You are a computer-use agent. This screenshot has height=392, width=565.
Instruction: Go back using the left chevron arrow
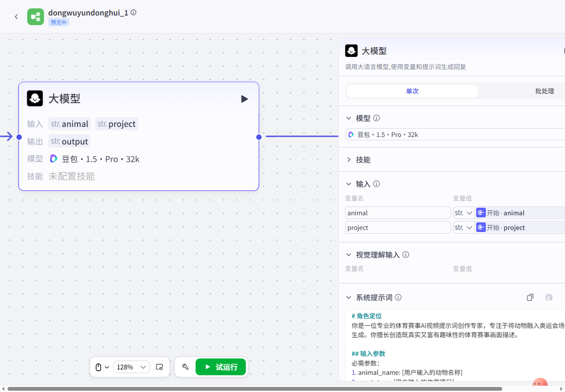click(16, 17)
